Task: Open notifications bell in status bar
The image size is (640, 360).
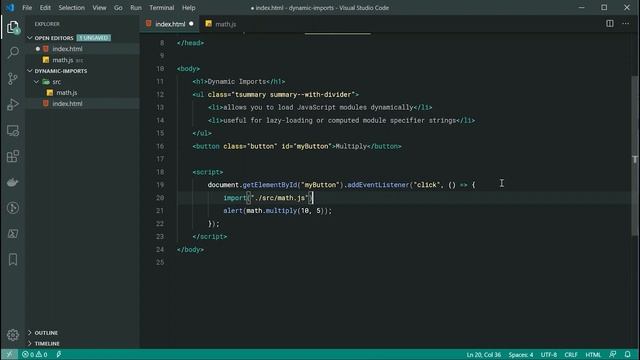Action: [628, 354]
